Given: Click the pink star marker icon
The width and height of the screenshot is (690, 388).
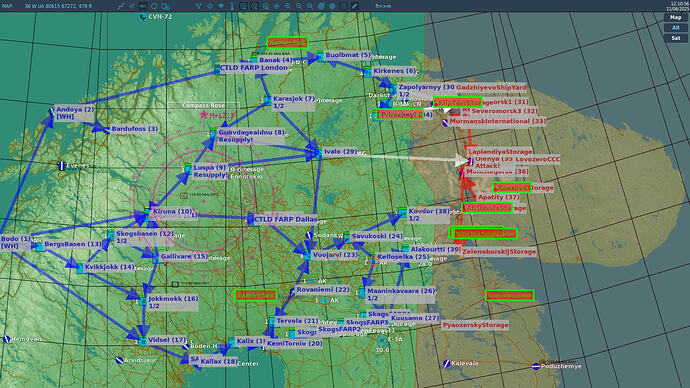Looking at the screenshot, I should [x=204, y=115].
